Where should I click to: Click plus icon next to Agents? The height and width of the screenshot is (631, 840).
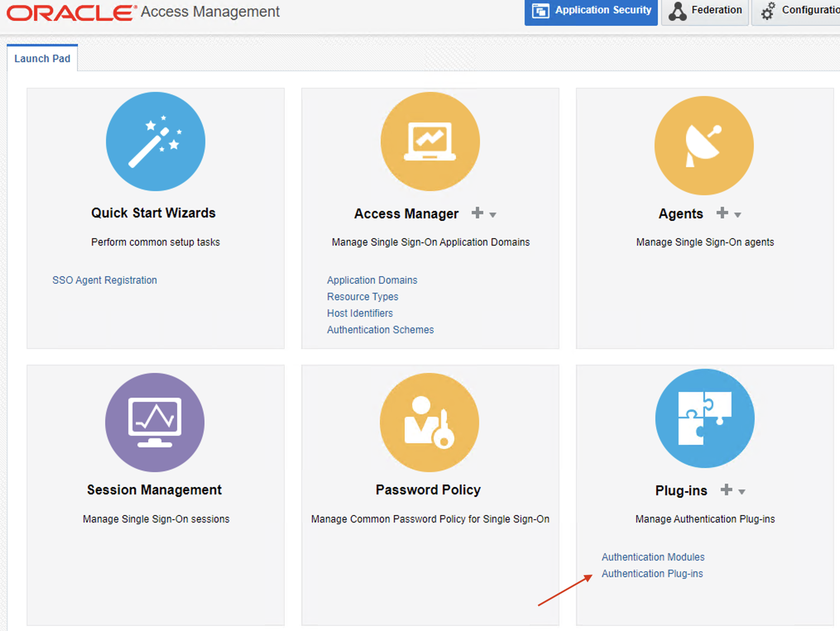pos(722,213)
